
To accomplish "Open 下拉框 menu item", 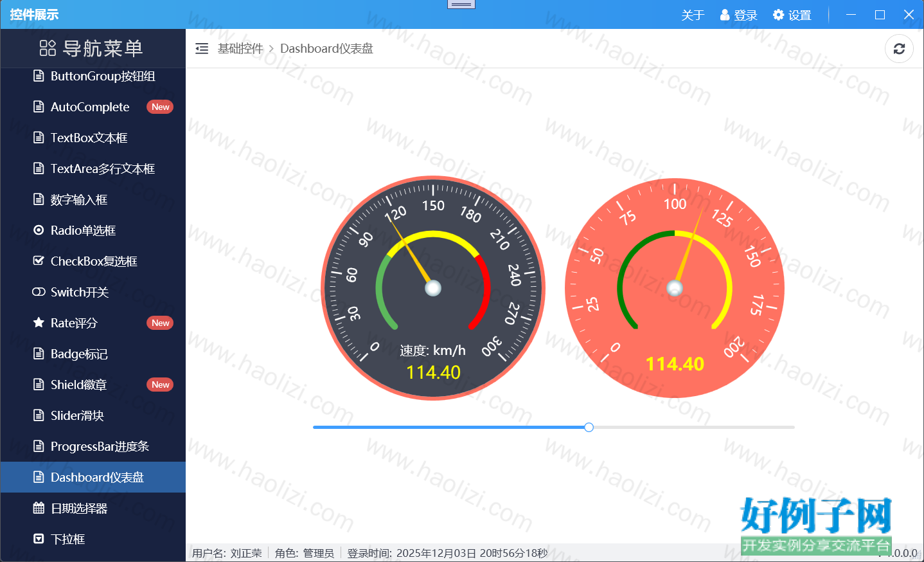I will [x=93, y=539].
